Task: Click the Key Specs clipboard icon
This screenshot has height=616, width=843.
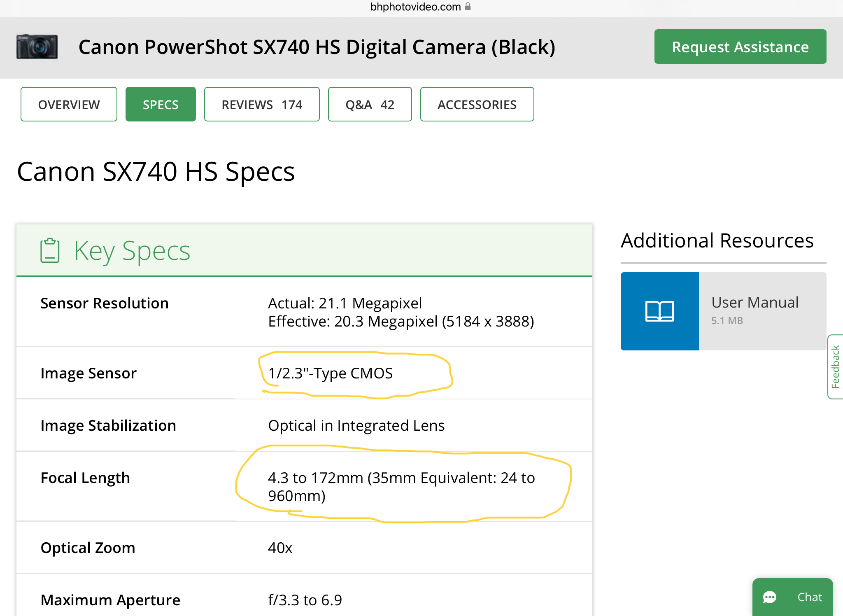Action: (50, 250)
